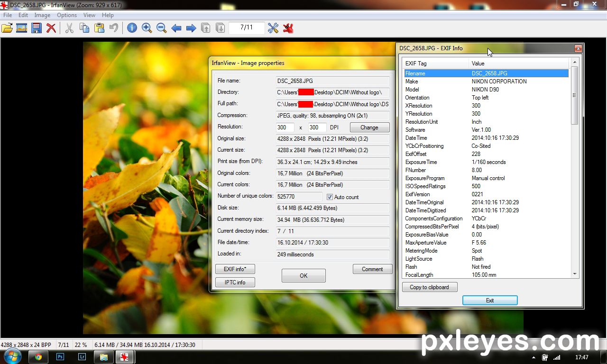Zoom out with the magnifier minus icon
This screenshot has height=364, width=607.
click(162, 28)
